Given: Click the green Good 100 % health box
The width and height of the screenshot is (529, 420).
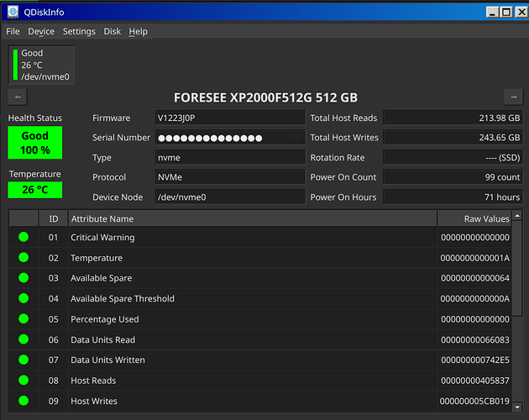Looking at the screenshot, I should (x=35, y=143).
